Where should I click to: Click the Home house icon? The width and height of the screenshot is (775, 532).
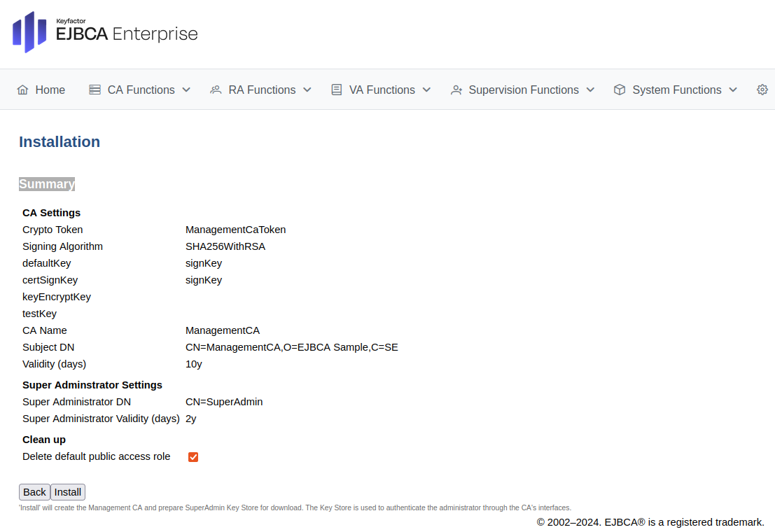coord(23,90)
